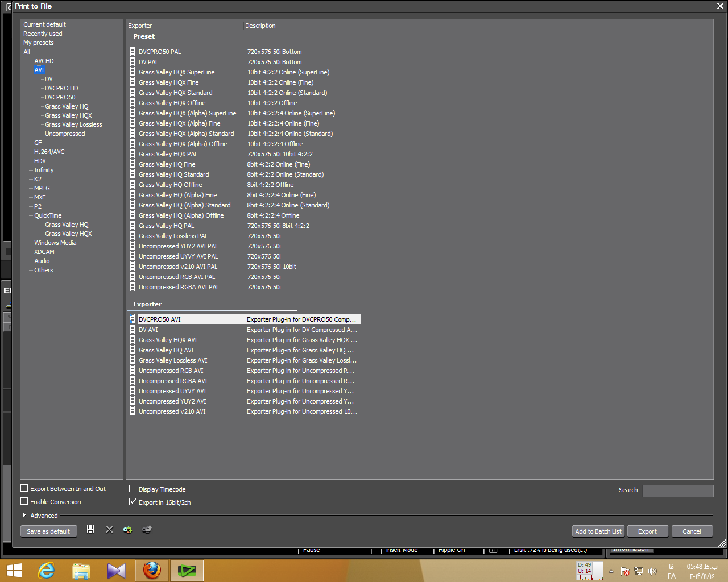Select H.264/AVC category
This screenshot has width=728, height=582.
[x=49, y=152]
